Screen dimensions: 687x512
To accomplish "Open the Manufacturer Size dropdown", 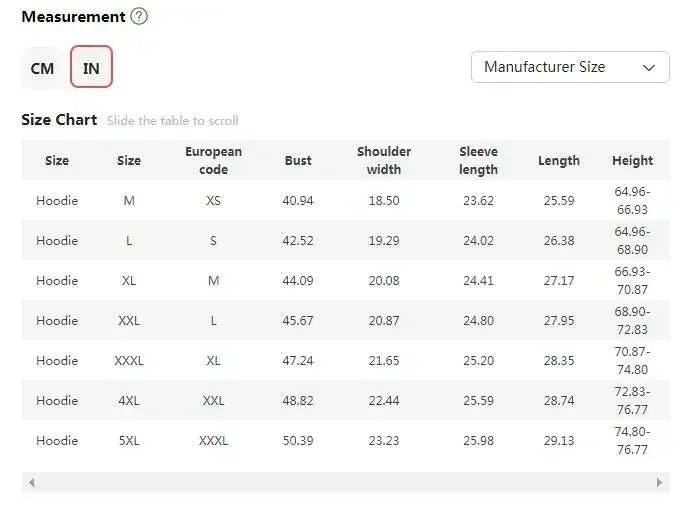I will pyautogui.click(x=570, y=67).
